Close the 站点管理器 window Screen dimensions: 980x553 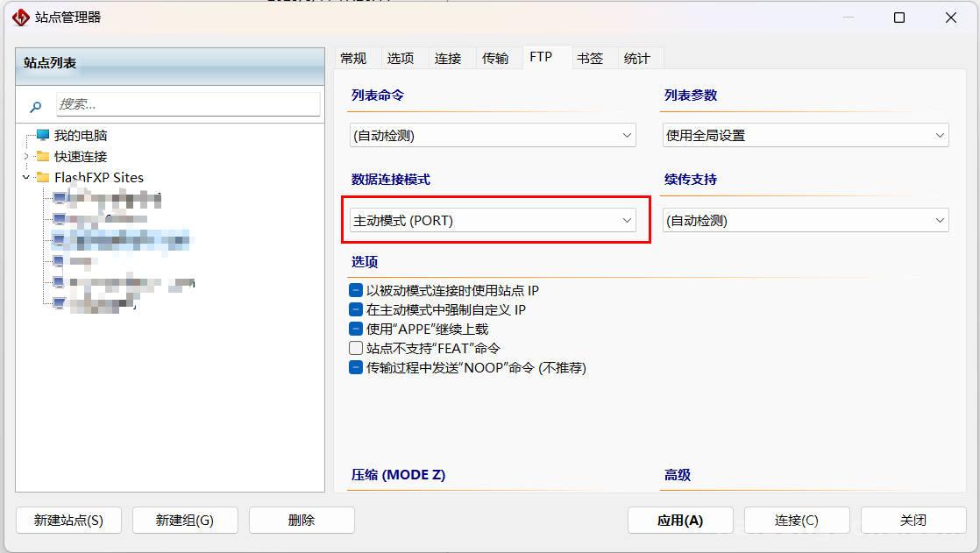pos(950,18)
